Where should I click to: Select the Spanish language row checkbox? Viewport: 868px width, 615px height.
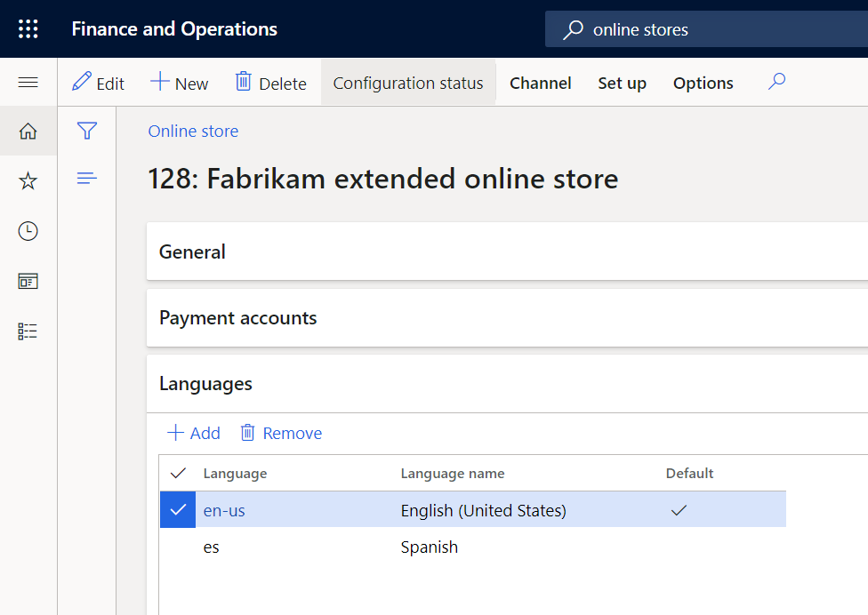coord(177,547)
